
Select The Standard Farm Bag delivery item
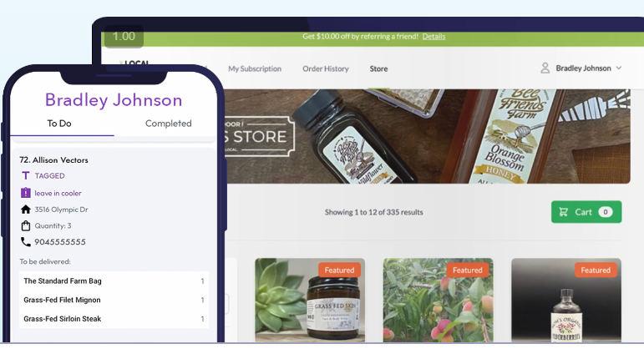[x=114, y=281]
